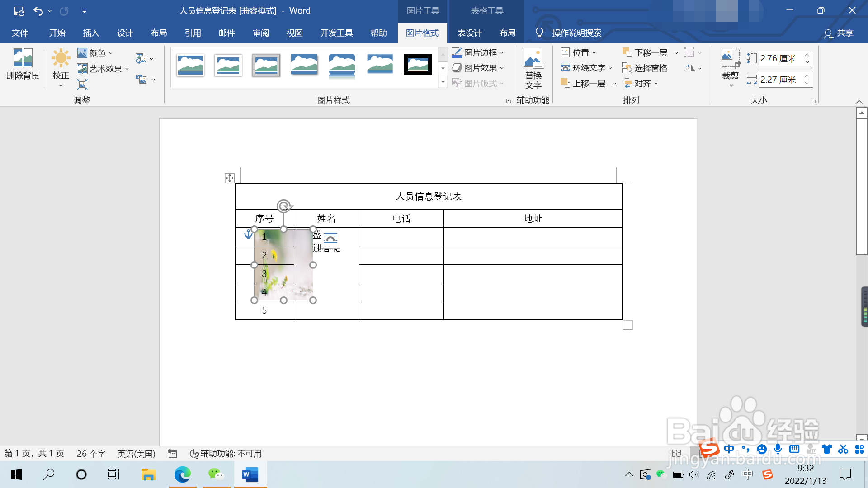Screen dimensions: 868x488
Task: Click the Remove Background (删除背景) icon
Action: click(23, 58)
